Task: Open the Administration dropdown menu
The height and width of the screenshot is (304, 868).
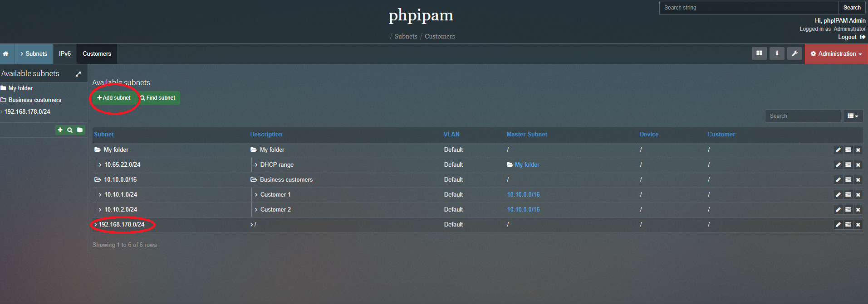Action: pos(836,54)
